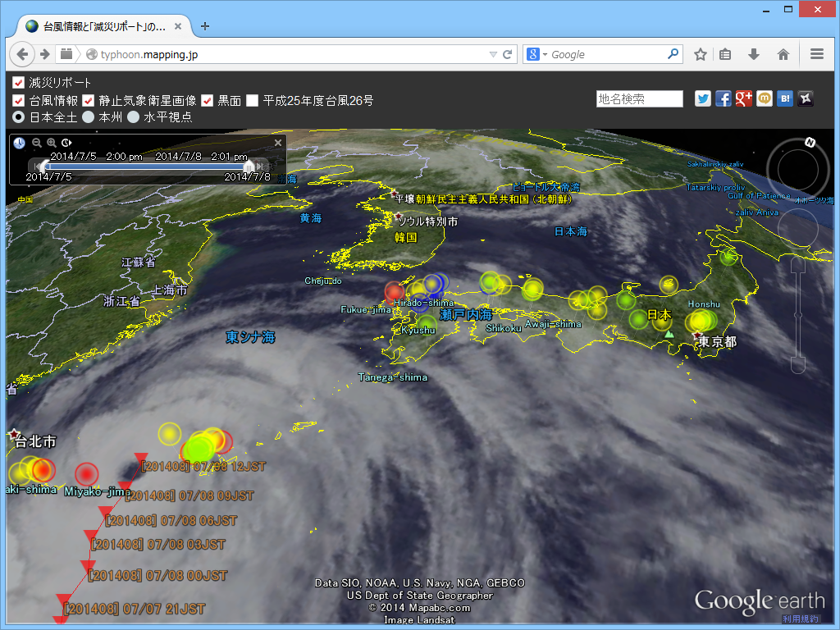Close the typhoon info browser tab
This screenshot has width=840, height=630.
[x=178, y=26]
